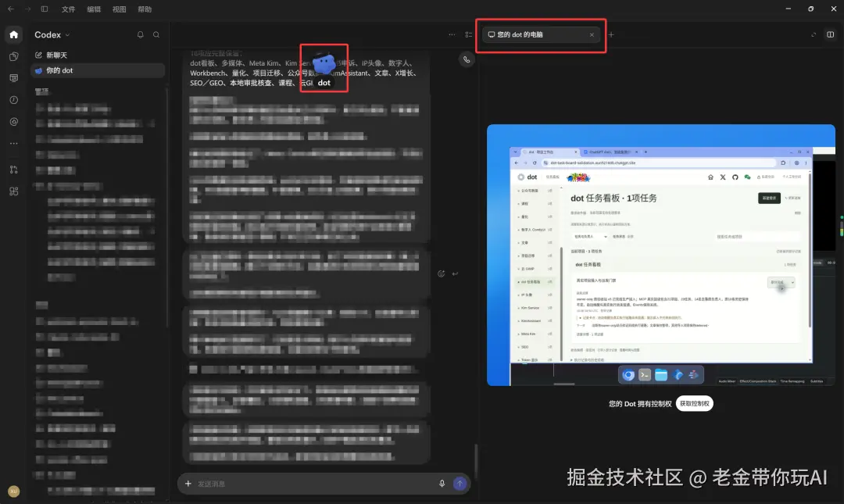Open the grid apps icon in the left rail

[13, 191]
